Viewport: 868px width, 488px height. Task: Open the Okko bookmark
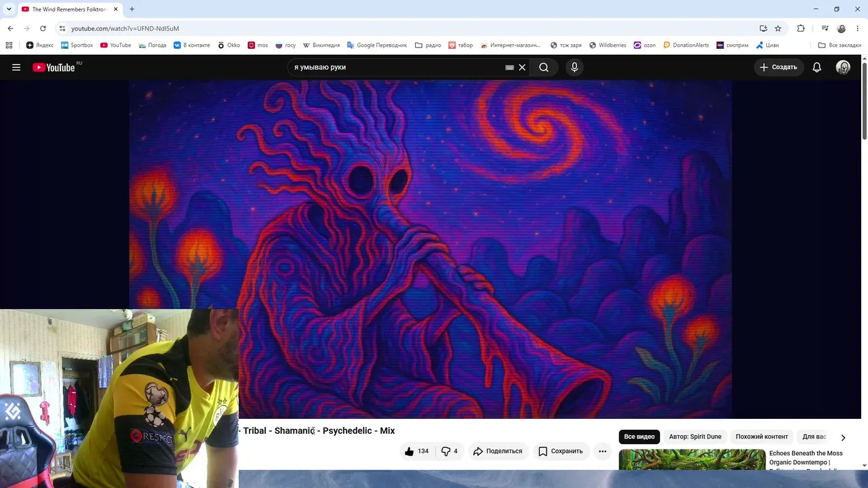click(x=229, y=45)
